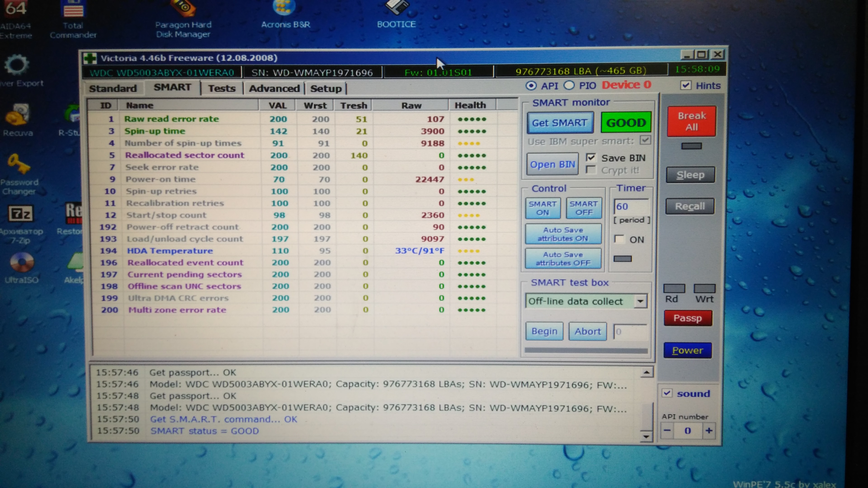The width and height of the screenshot is (868, 488).
Task: Click the blue Power button
Action: [687, 351]
